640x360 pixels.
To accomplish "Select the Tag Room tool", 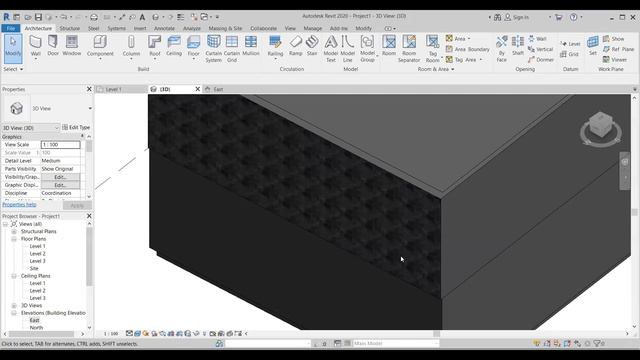I will pos(432,49).
